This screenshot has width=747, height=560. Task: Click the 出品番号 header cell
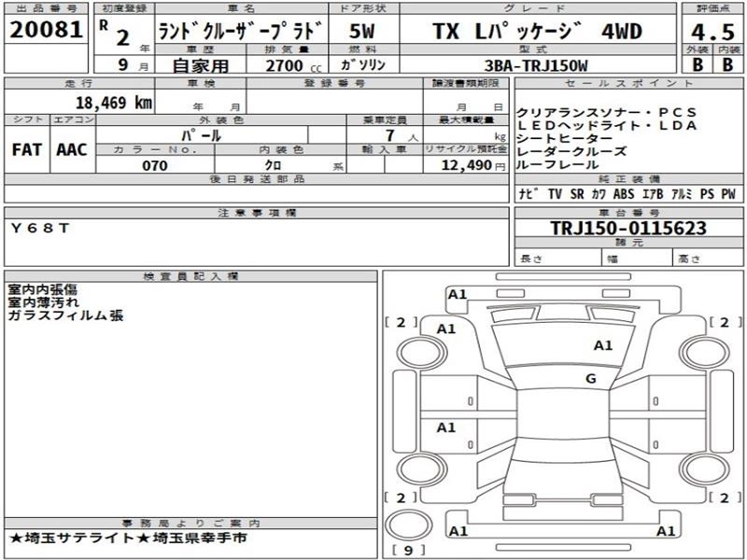tap(46, 8)
